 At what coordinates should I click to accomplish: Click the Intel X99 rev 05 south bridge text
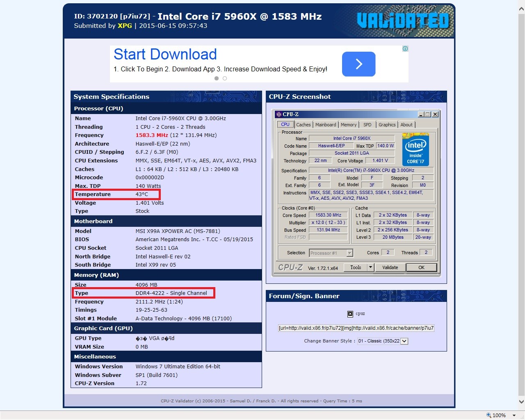pyautogui.click(x=155, y=265)
